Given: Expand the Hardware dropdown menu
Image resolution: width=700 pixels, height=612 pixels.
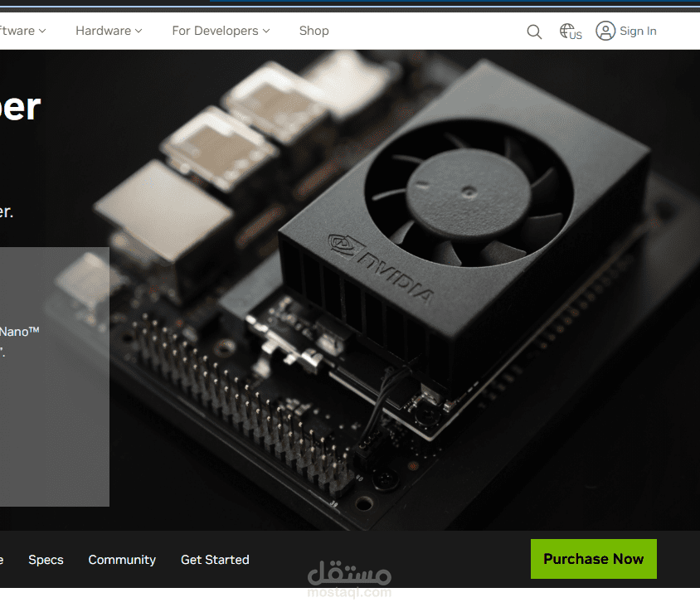Looking at the screenshot, I should pos(109,31).
